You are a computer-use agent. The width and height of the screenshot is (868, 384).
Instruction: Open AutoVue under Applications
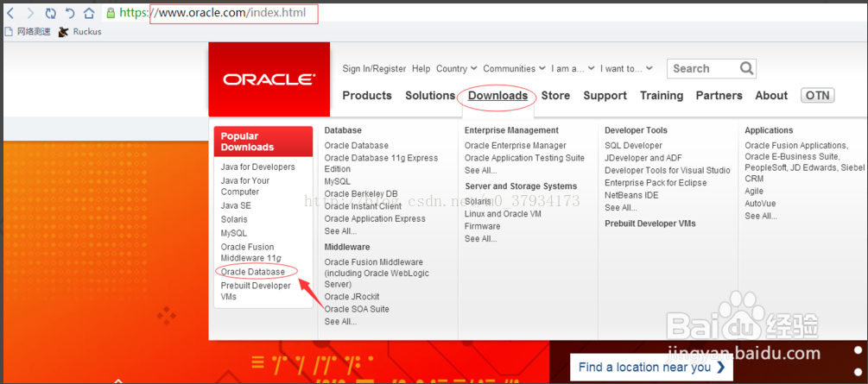pos(760,204)
